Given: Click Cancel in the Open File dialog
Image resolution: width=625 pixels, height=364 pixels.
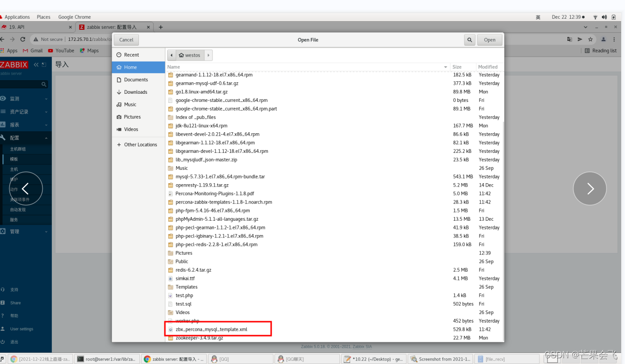Looking at the screenshot, I should pyautogui.click(x=126, y=40).
